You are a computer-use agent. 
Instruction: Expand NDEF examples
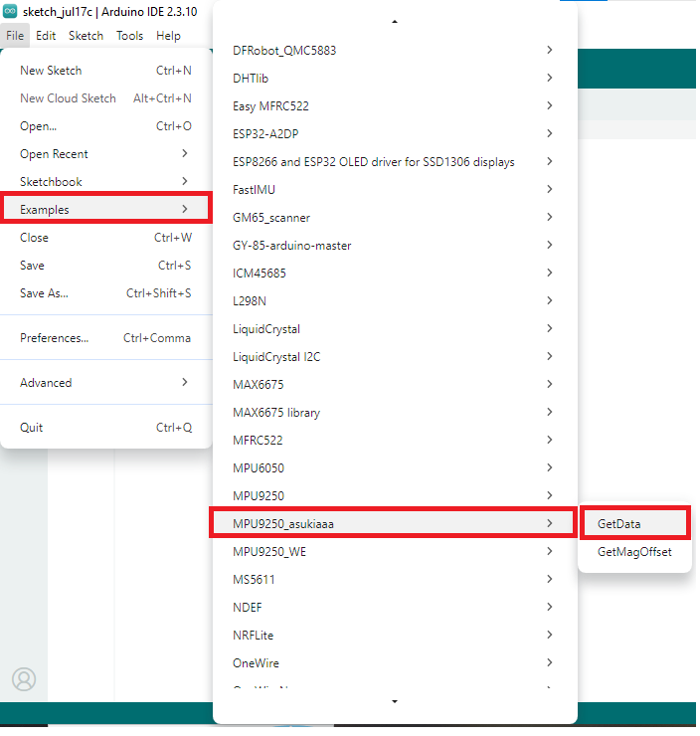395,607
